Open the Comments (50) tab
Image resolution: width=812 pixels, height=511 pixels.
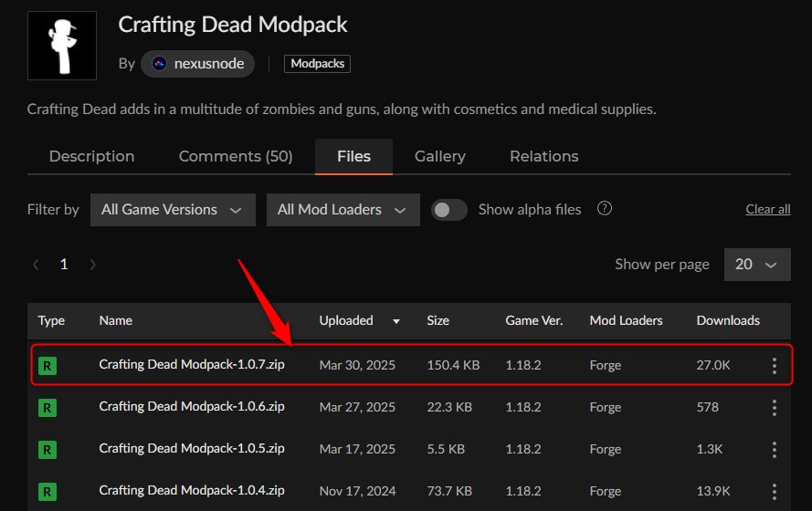pos(236,156)
